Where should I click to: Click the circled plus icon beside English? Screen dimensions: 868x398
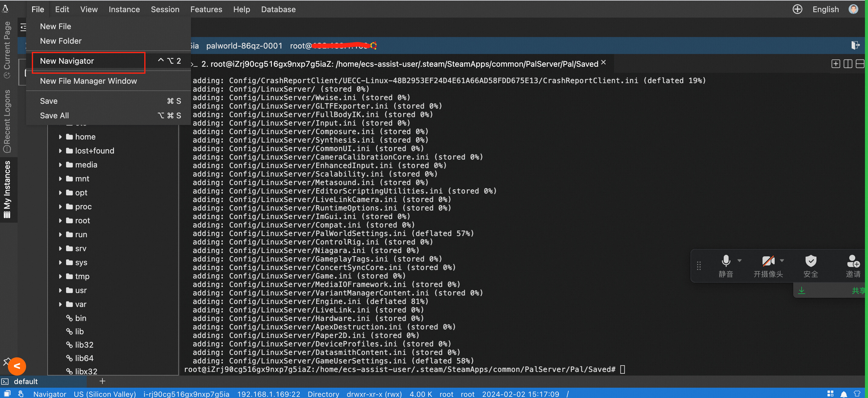[797, 9]
